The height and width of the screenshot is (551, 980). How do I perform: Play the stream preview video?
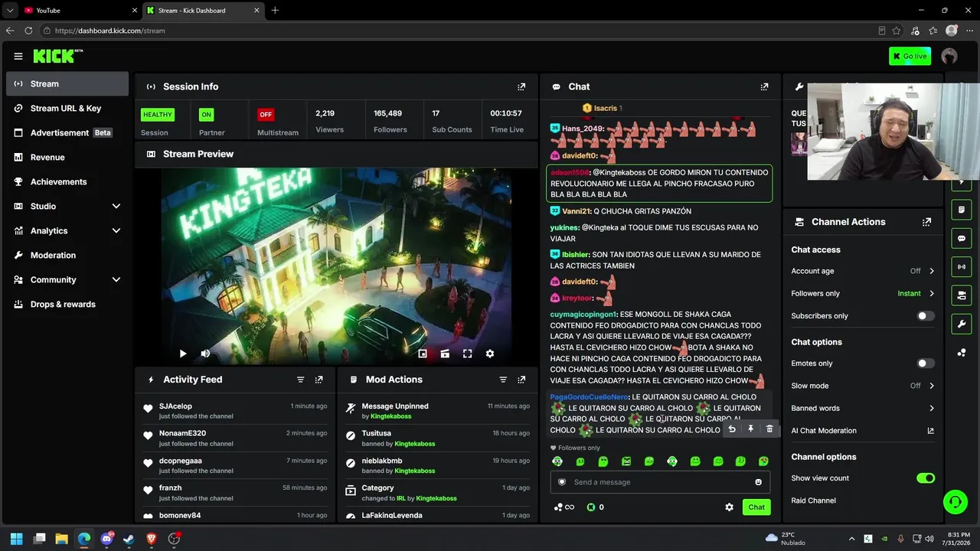[183, 354]
